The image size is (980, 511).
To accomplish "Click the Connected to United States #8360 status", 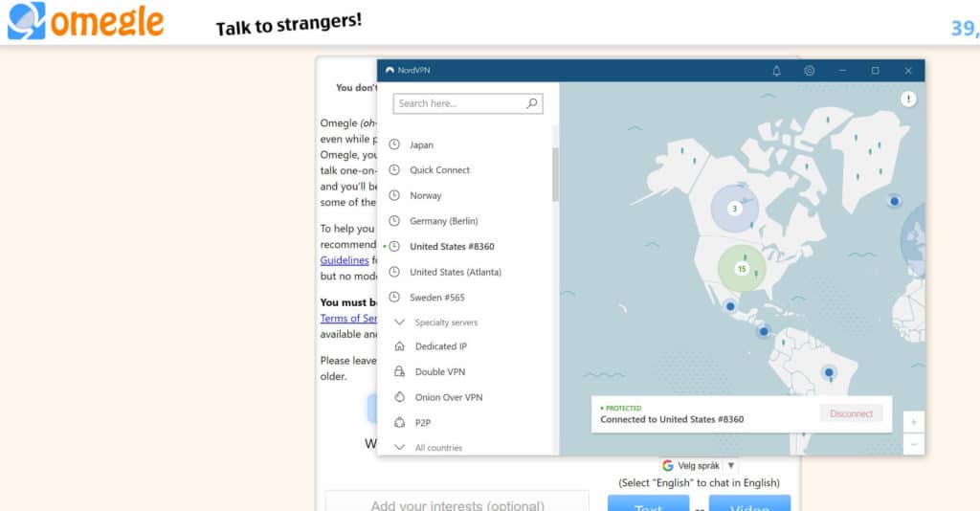I will click(x=672, y=419).
